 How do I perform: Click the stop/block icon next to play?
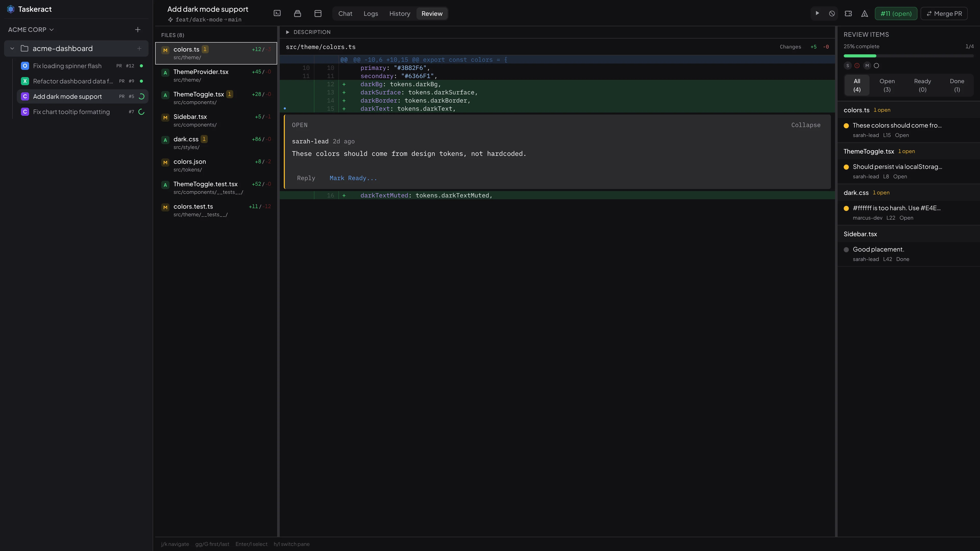(x=832, y=13)
